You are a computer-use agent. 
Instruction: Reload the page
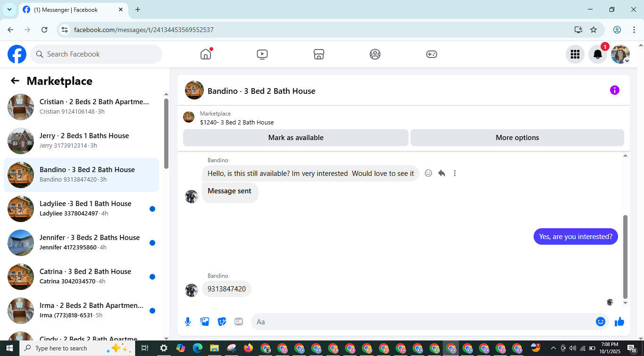point(44,30)
